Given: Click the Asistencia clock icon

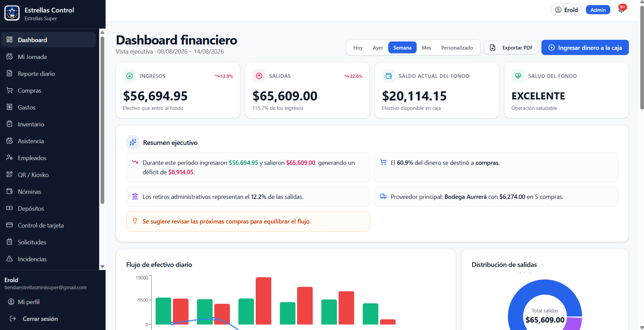Looking at the screenshot, I should (x=9, y=141).
